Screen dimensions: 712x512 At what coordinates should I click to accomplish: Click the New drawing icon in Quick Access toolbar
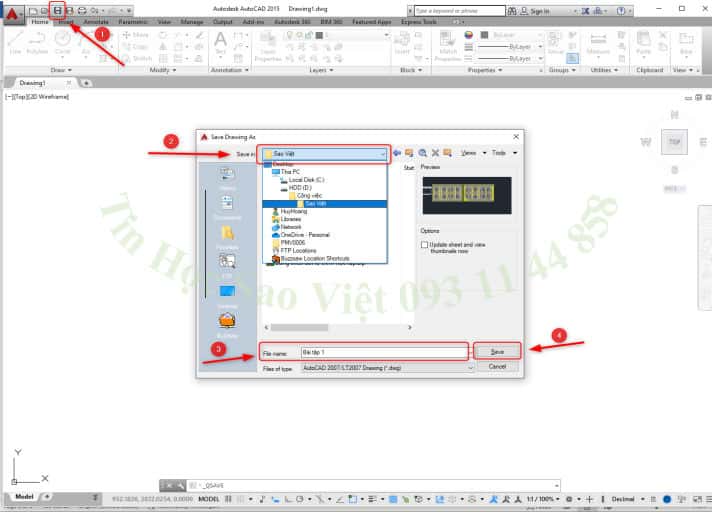pyautogui.click(x=33, y=10)
